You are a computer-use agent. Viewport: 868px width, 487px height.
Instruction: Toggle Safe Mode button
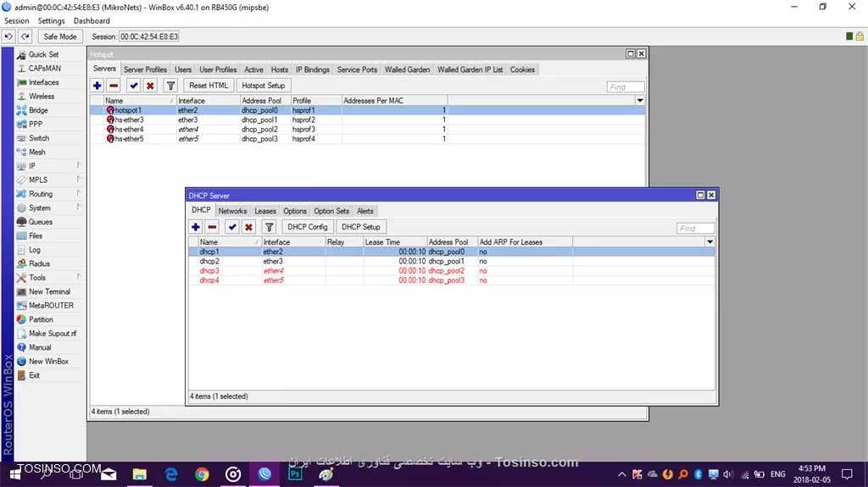[x=60, y=36]
